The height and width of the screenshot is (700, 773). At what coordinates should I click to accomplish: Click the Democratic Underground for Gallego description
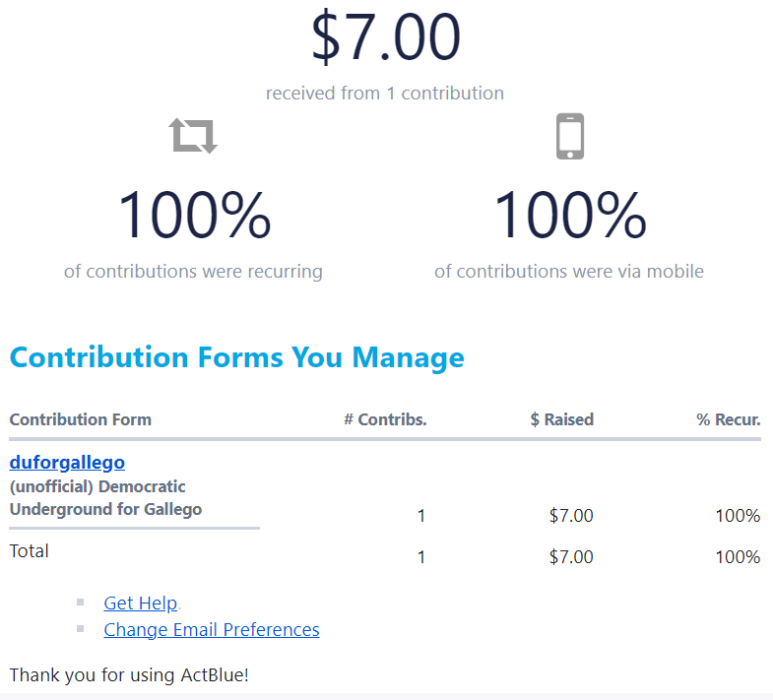pos(105,498)
